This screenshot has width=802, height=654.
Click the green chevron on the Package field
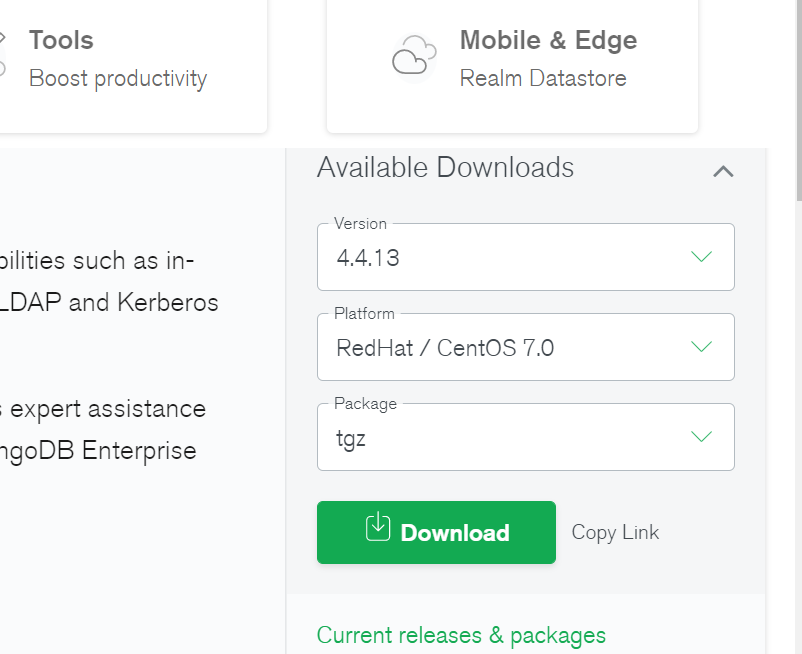tap(701, 436)
